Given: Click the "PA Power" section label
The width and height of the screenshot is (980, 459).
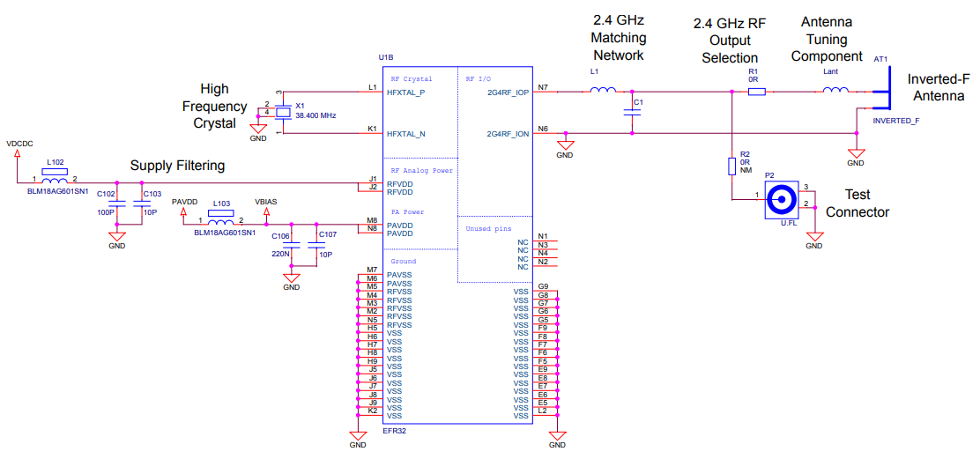Looking at the screenshot, I should [408, 211].
